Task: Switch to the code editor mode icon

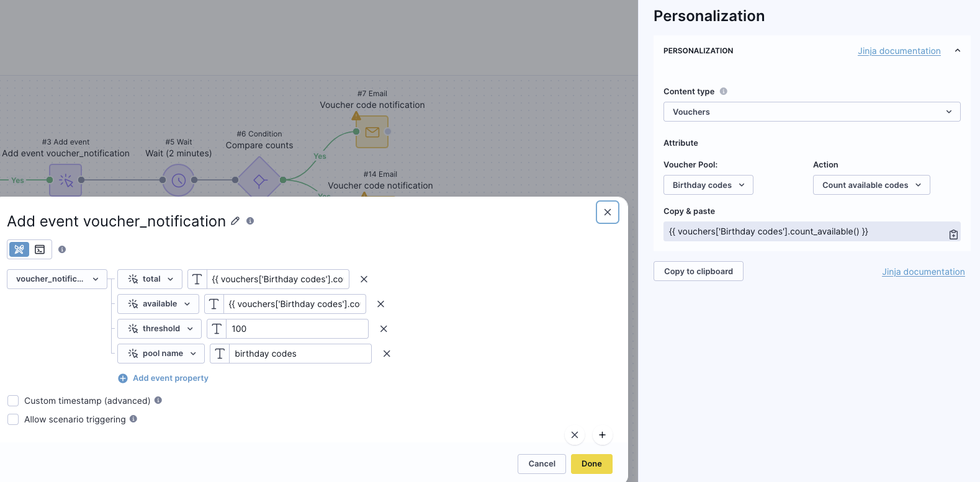Action: click(x=40, y=249)
